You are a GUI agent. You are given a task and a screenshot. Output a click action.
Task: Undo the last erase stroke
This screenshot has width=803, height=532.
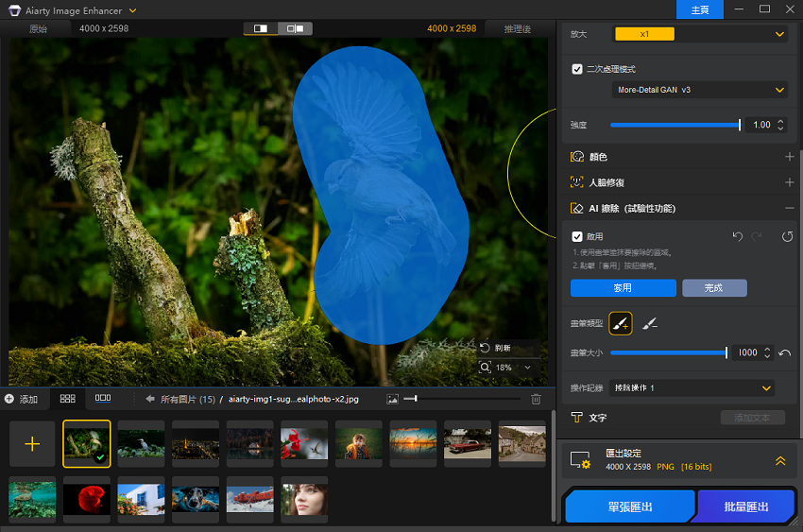tap(738, 236)
